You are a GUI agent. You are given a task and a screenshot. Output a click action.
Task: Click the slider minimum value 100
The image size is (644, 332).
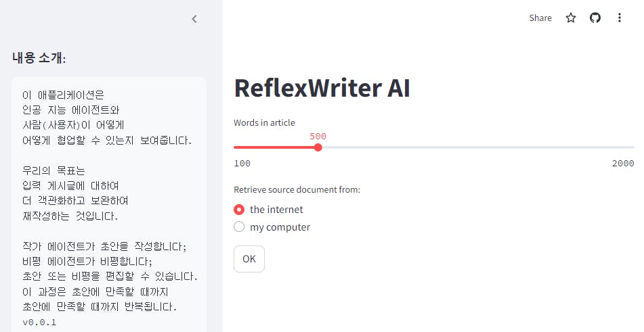[242, 164]
